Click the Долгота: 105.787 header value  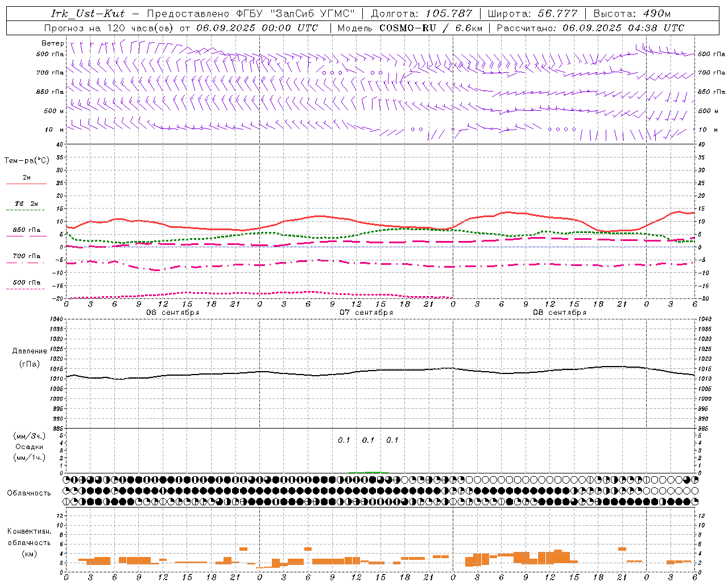pyautogui.click(x=423, y=14)
